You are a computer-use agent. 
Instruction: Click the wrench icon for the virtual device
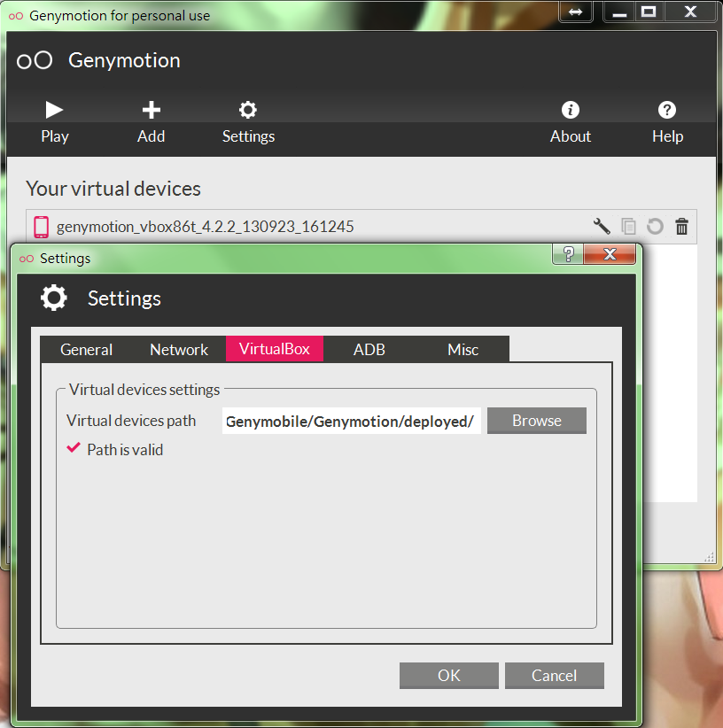(x=602, y=226)
